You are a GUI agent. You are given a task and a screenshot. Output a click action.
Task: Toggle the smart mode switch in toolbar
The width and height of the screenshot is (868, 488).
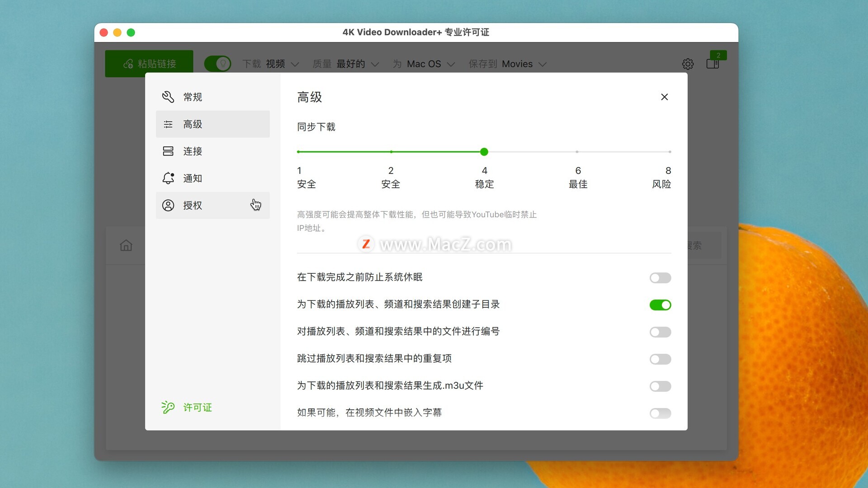point(217,64)
